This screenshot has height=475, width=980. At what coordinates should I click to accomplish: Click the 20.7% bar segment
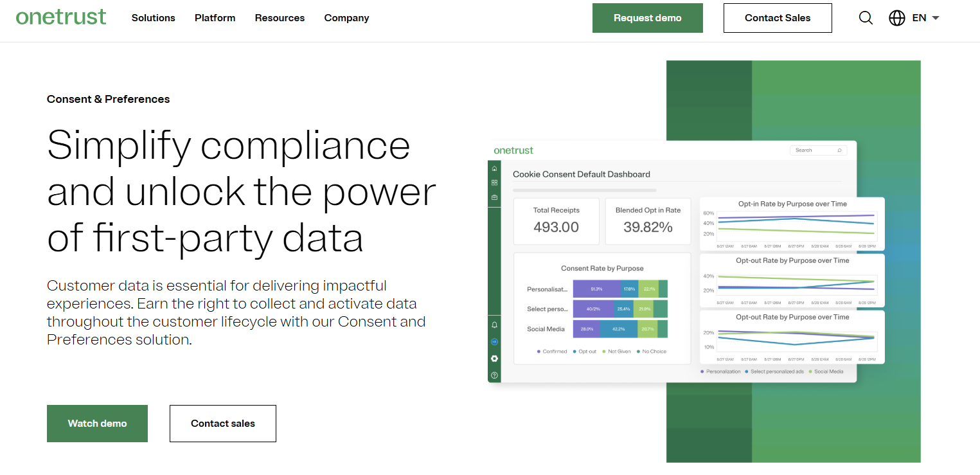(x=648, y=329)
